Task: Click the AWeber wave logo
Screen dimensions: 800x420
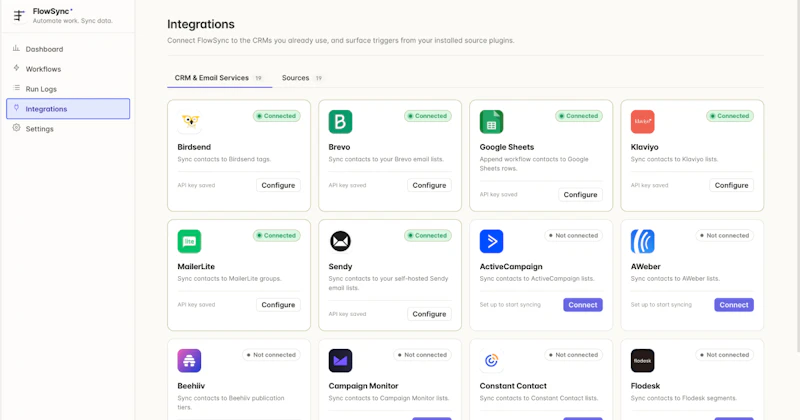Action: [x=642, y=241]
